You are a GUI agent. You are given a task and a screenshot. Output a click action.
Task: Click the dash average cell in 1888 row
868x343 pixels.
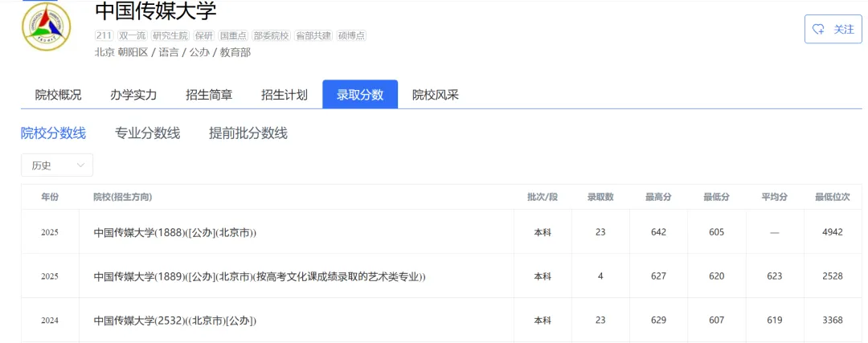pyautogui.click(x=775, y=233)
